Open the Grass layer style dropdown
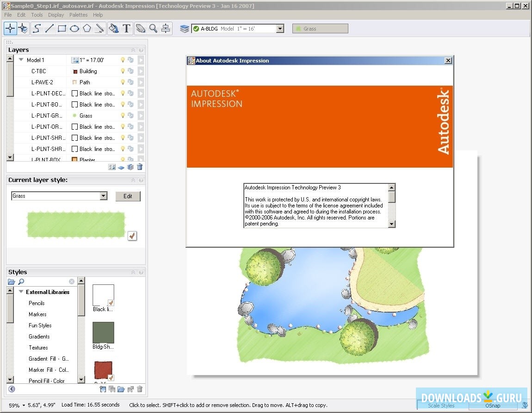Image resolution: width=532 pixels, height=413 pixels. (104, 196)
